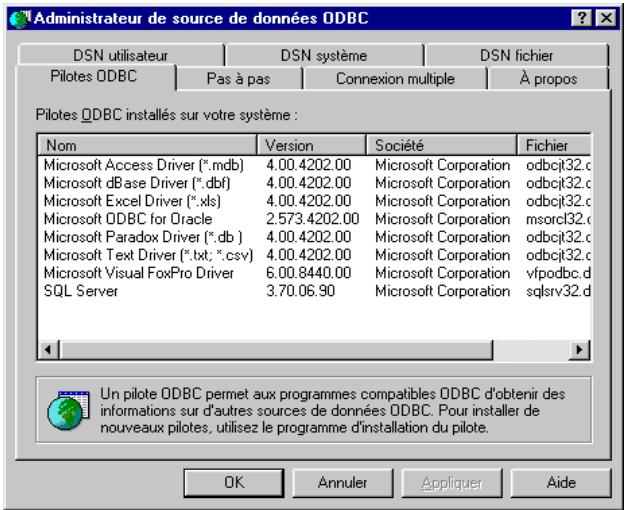This screenshot has width=626, height=510.
Task: Click the ODBC globe icon in title bar
Action: (x=20, y=19)
